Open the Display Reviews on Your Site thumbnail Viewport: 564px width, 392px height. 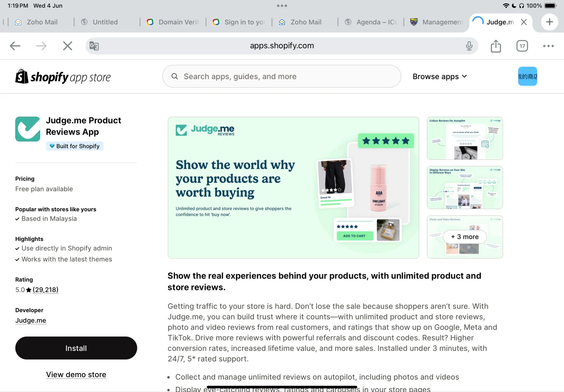[465, 188]
